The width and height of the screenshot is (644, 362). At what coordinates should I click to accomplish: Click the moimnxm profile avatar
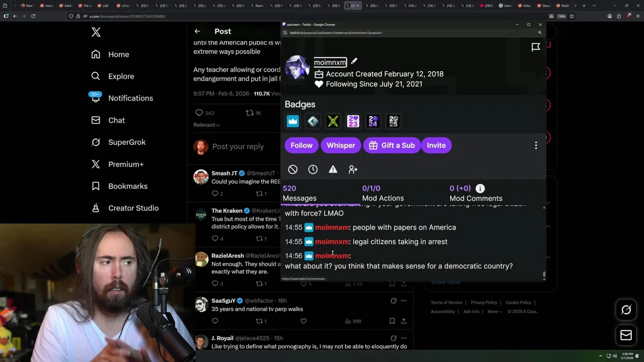point(297,68)
